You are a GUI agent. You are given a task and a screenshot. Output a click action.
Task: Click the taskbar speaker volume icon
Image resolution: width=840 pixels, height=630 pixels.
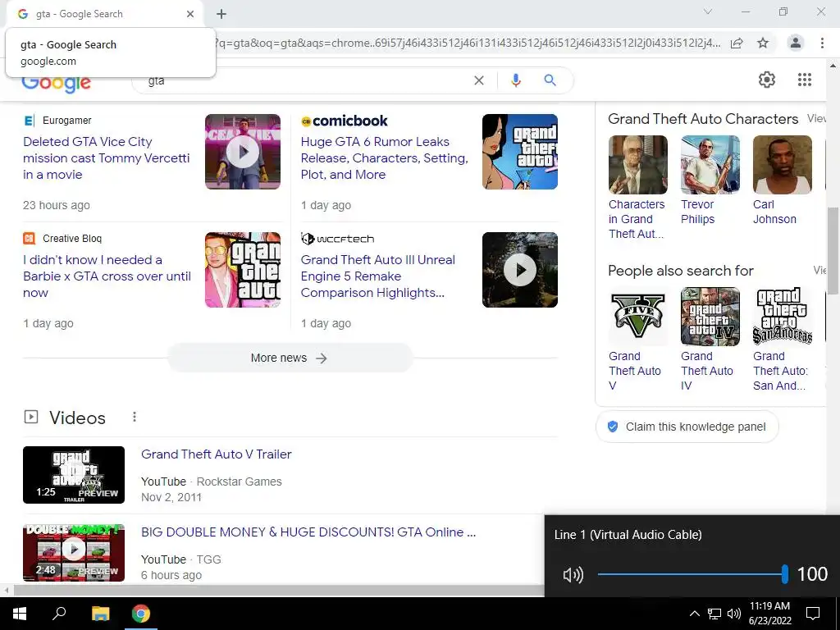734,614
